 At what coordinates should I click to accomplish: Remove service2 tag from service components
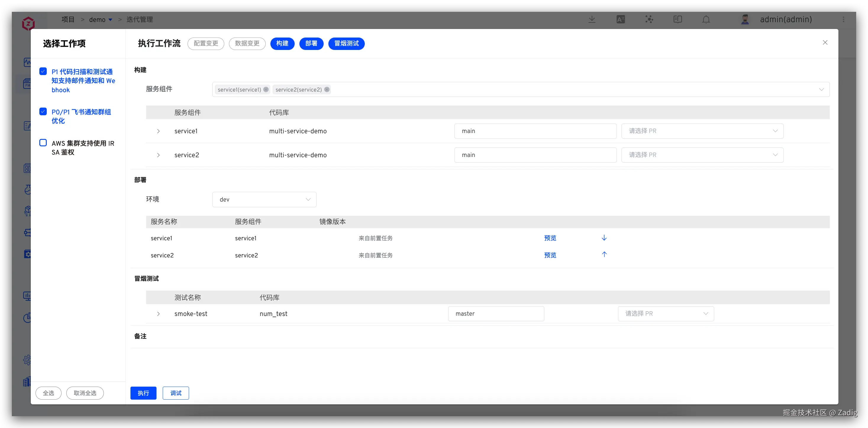327,90
